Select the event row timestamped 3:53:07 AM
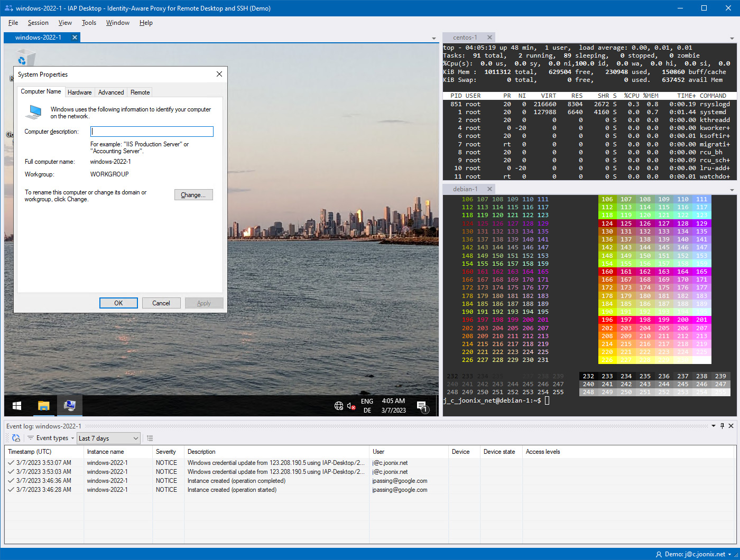Screen dimensions: 740x560 [370, 463]
